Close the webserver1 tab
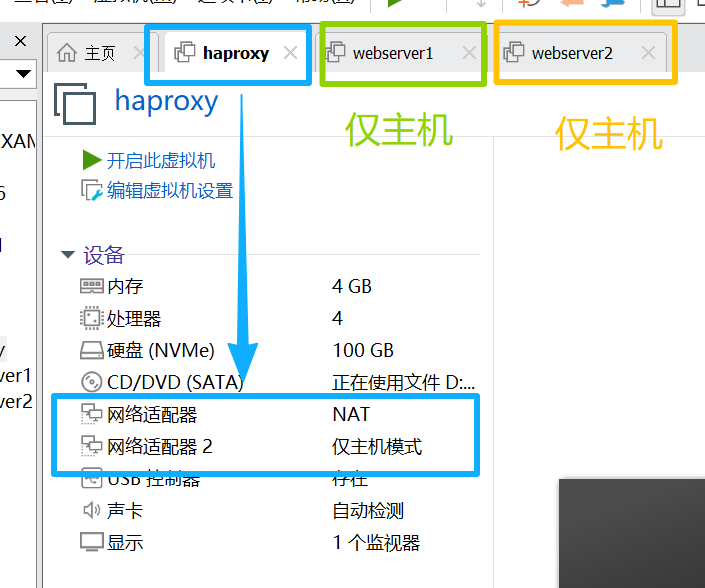The height and width of the screenshot is (588, 705). coord(469,53)
